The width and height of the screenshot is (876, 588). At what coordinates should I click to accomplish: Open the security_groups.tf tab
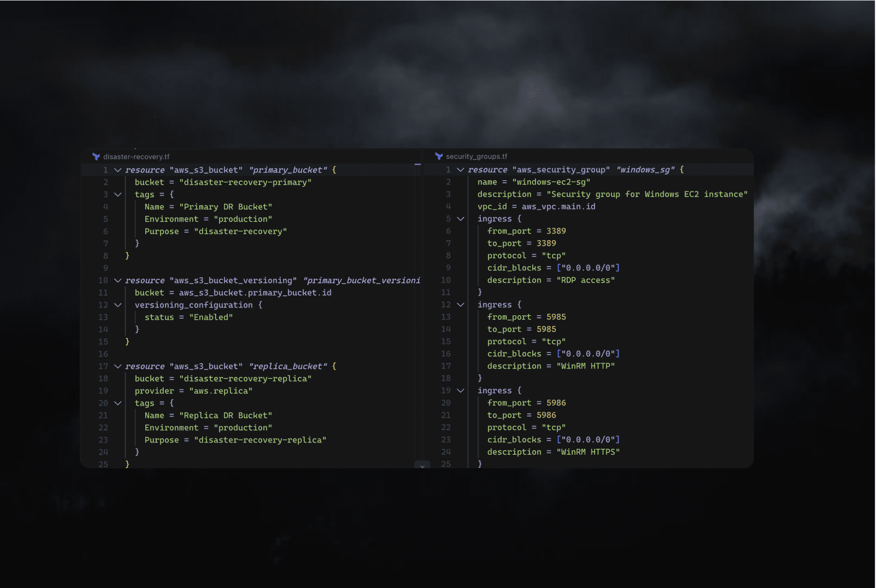(x=476, y=156)
